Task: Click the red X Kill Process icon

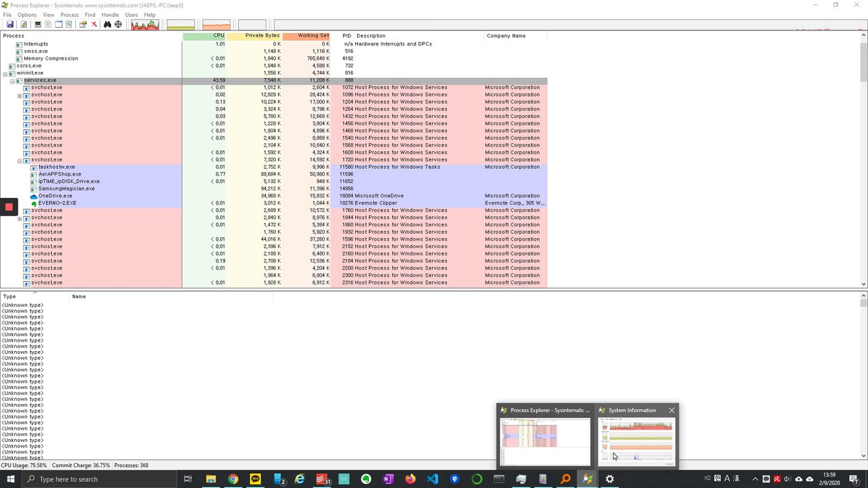Action: [x=94, y=24]
